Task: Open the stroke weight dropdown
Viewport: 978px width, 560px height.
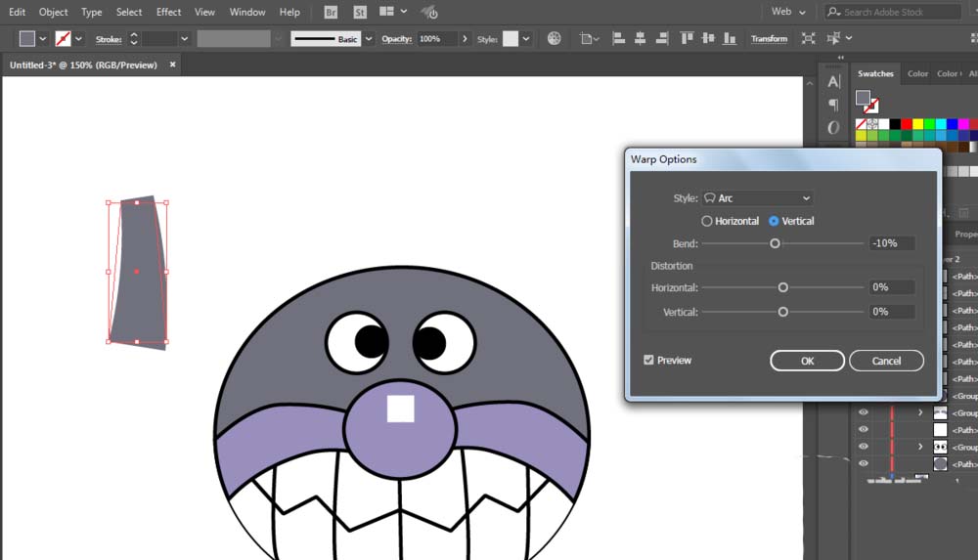Action: (185, 39)
